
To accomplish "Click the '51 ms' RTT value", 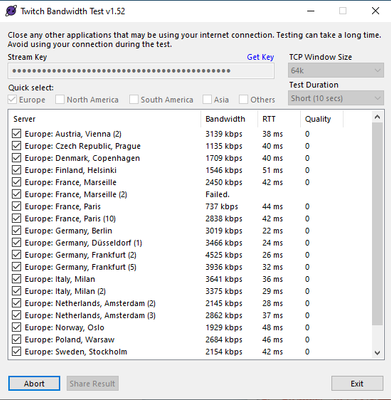I will [x=272, y=170].
